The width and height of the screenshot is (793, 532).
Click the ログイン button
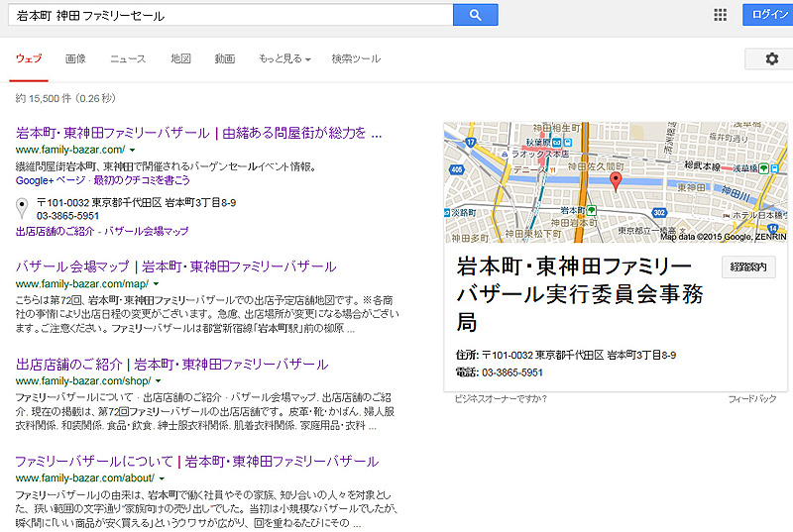coord(769,15)
